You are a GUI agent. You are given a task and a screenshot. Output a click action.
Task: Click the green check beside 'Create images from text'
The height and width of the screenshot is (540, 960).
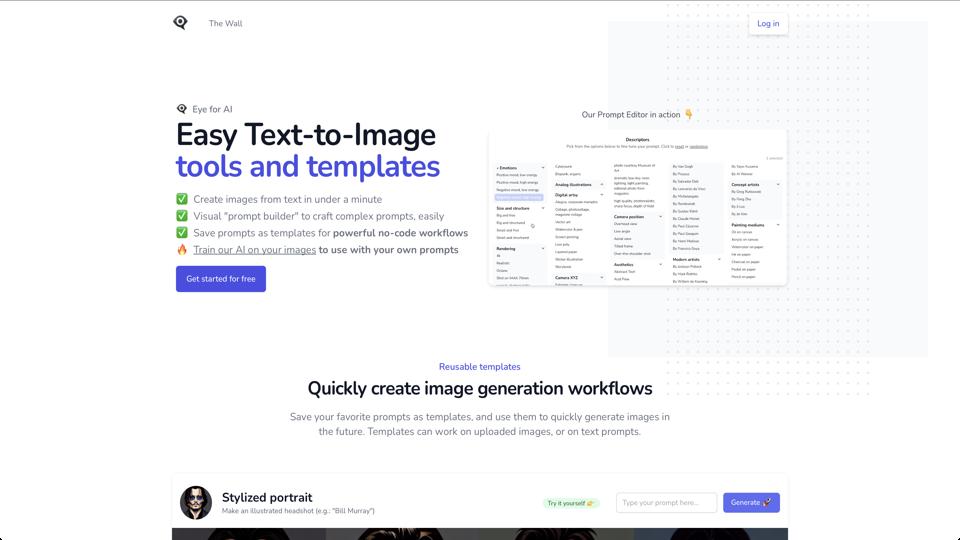[182, 199]
